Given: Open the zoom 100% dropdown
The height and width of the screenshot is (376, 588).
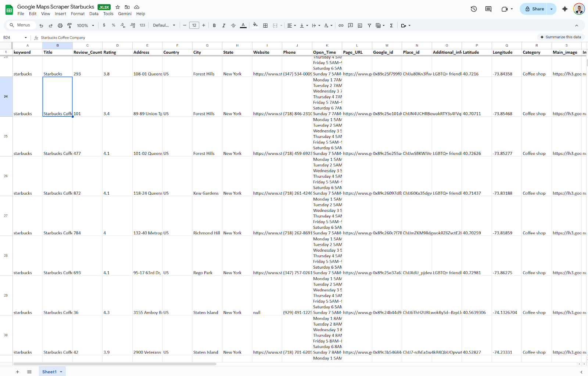Looking at the screenshot, I should [x=85, y=25].
